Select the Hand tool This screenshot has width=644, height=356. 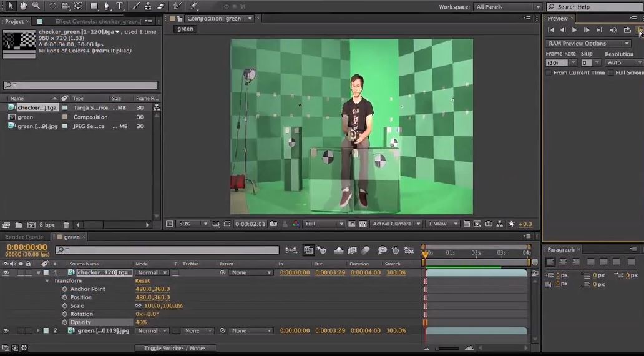point(24,6)
